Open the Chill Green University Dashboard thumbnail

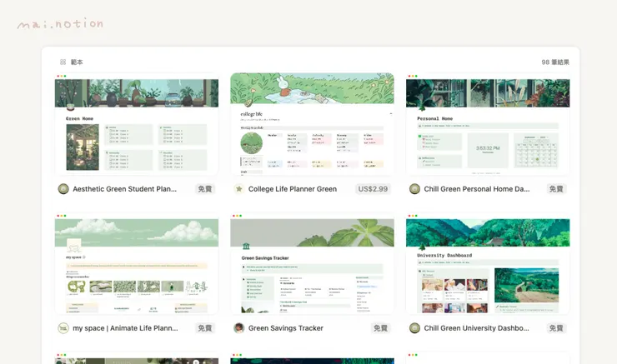488,263
